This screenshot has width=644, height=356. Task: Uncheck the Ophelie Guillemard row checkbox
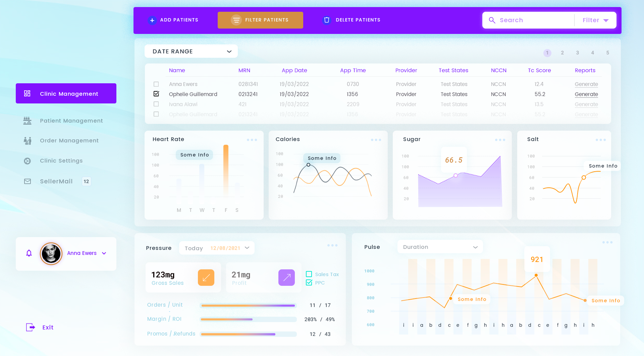click(156, 94)
